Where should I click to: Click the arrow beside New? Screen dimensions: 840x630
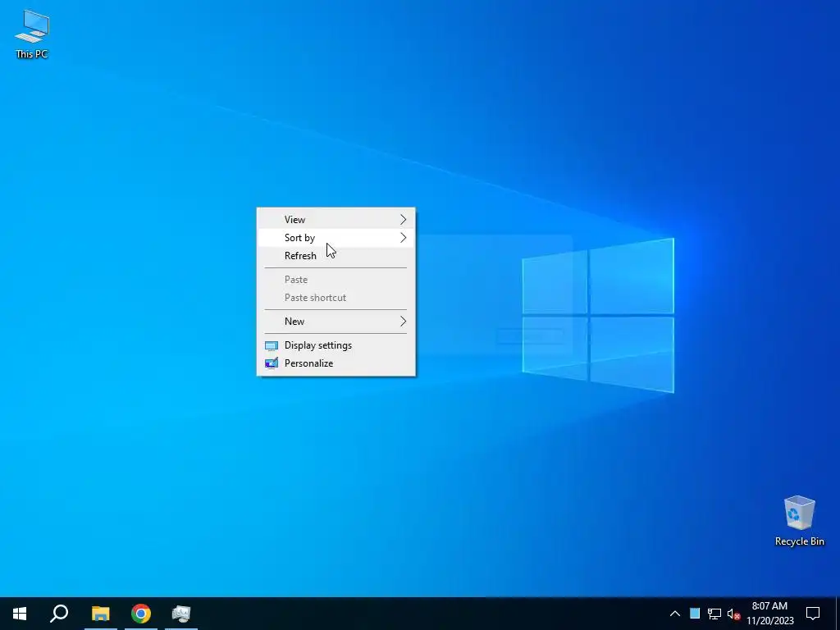click(404, 322)
